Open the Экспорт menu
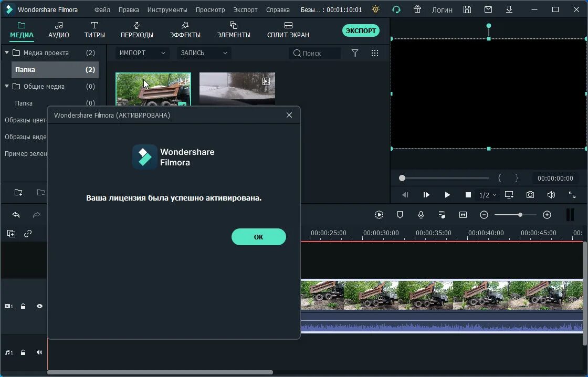The image size is (588, 377). click(x=246, y=10)
